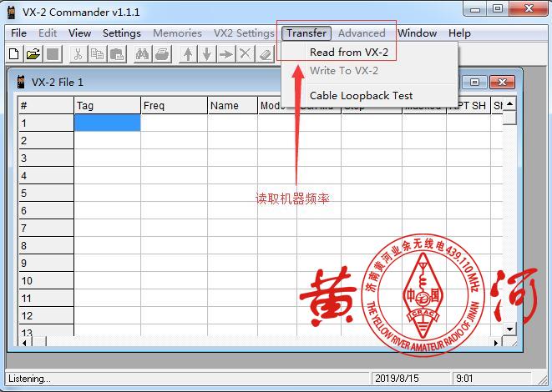Image resolution: width=552 pixels, height=392 pixels.
Task: Choose Cable Loopback Test menu item
Action: pos(361,95)
